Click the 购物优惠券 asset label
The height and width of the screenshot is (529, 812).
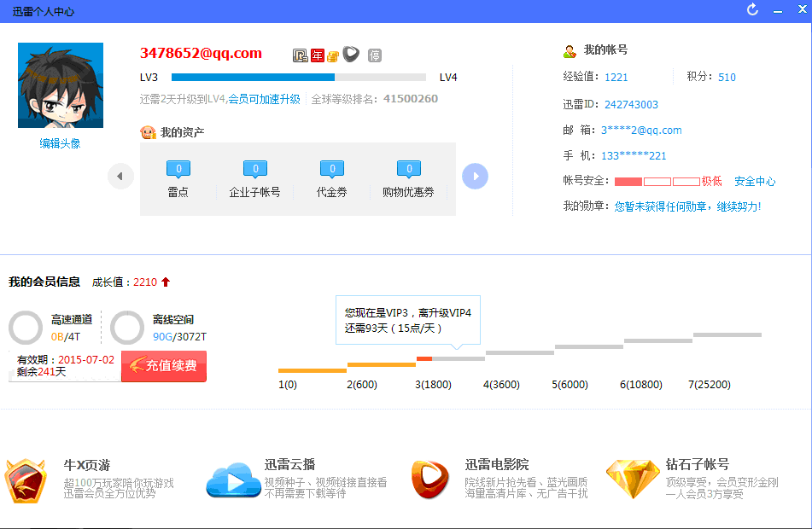(x=409, y=192)
